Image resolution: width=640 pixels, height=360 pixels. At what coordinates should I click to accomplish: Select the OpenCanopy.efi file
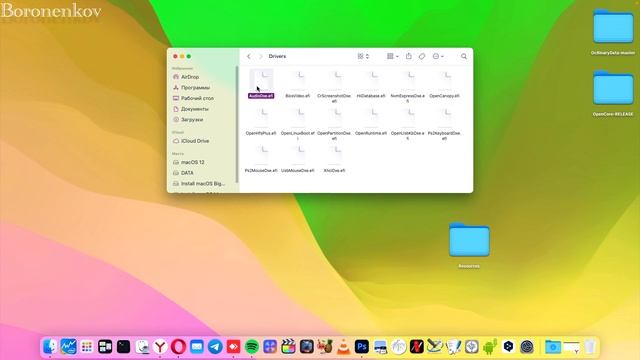pos(444,84)
